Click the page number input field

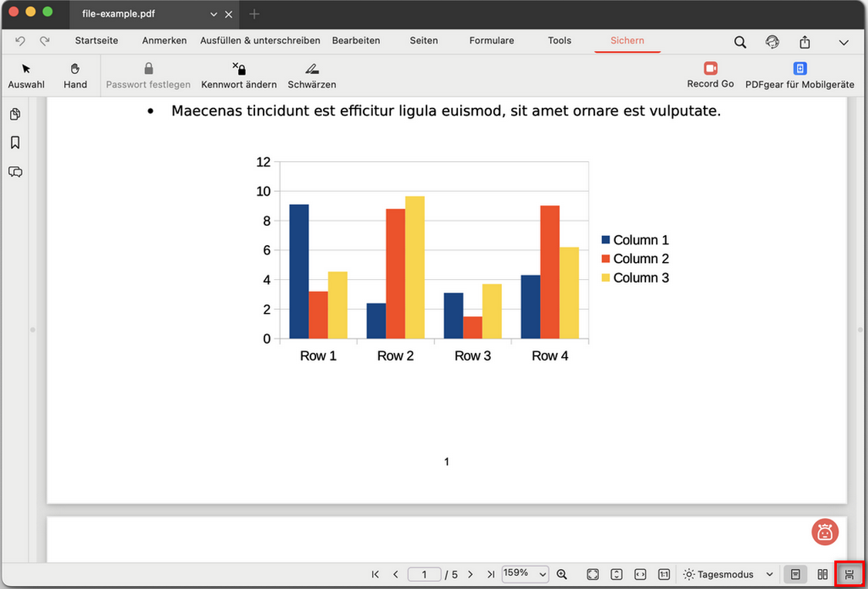pos(424,574)
